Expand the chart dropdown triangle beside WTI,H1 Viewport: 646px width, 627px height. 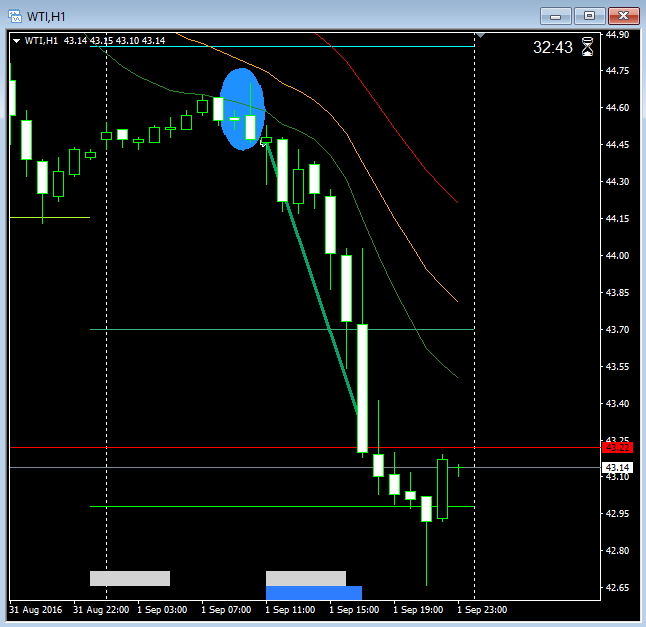click(x=16, y=41)
